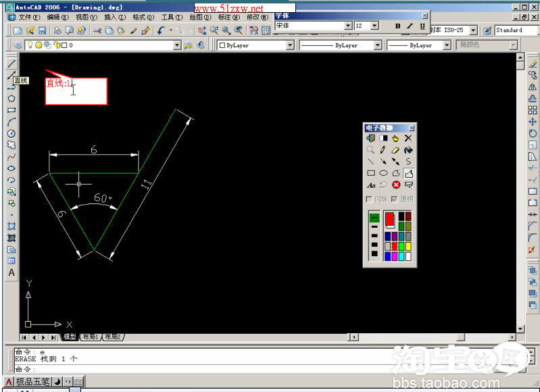Click the pencil tool in whiteboard palette
Screen dimensions: 540x392
coord(383,150)
